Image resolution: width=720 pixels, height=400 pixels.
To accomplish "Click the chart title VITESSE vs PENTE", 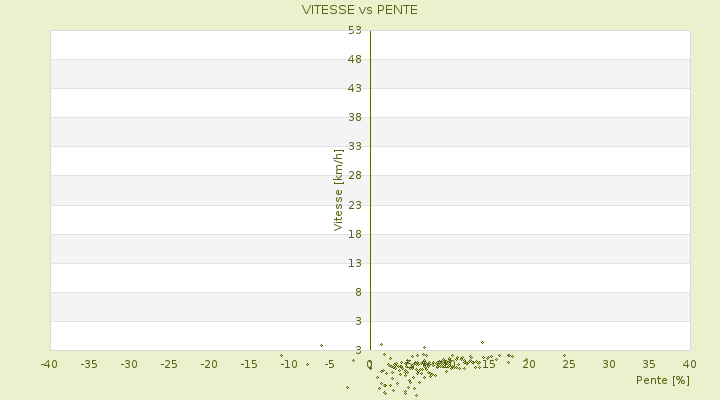I will point(360,10).
